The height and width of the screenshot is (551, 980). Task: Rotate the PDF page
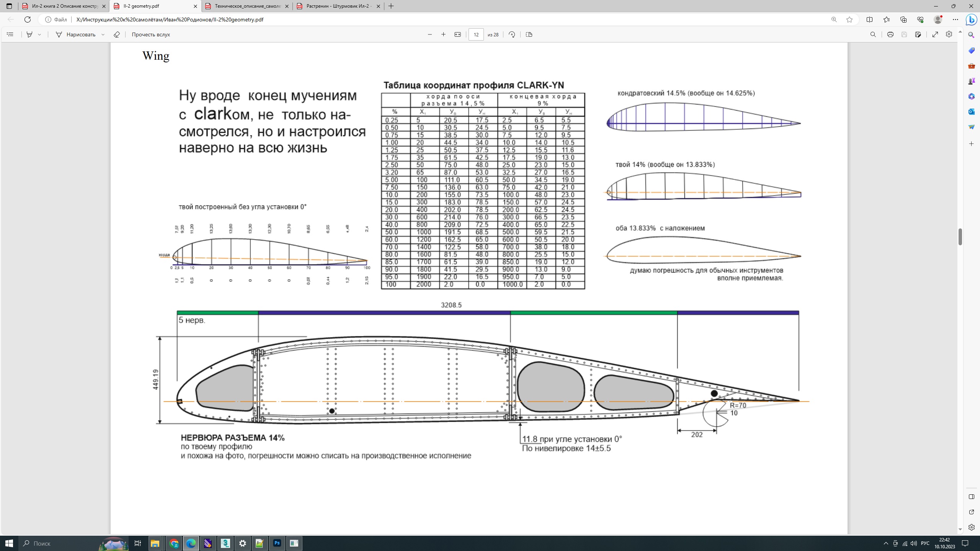click(x=512, y=34)
